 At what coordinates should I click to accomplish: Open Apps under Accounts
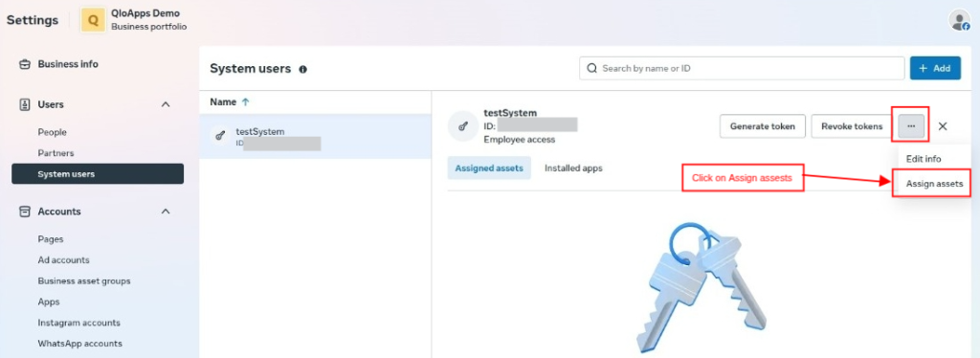(49, 302)
